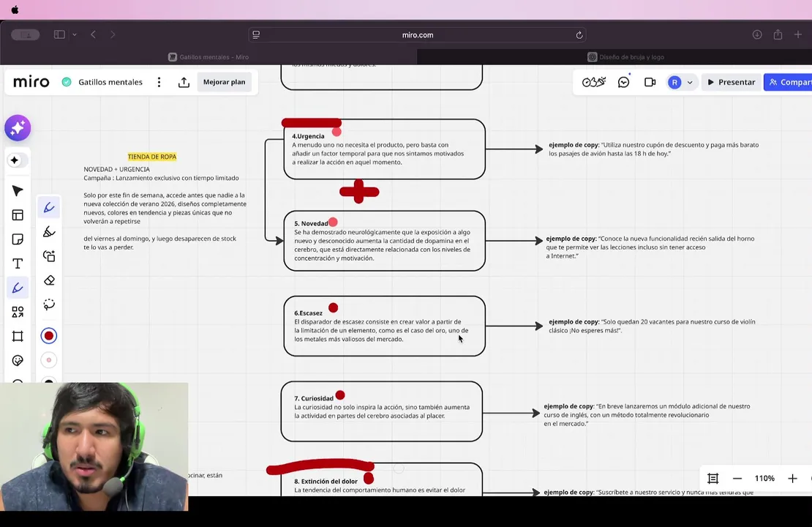Open shapes and more tools

point(18,312)
